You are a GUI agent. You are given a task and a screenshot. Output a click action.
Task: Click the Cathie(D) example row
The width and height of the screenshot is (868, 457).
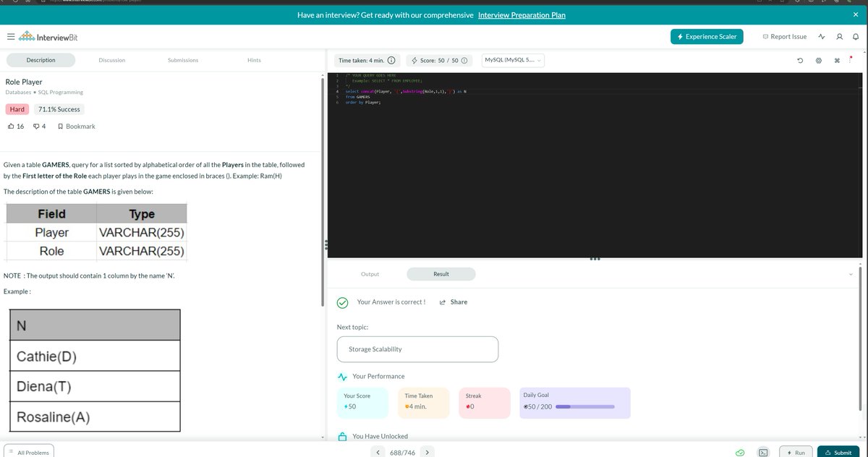95,356
